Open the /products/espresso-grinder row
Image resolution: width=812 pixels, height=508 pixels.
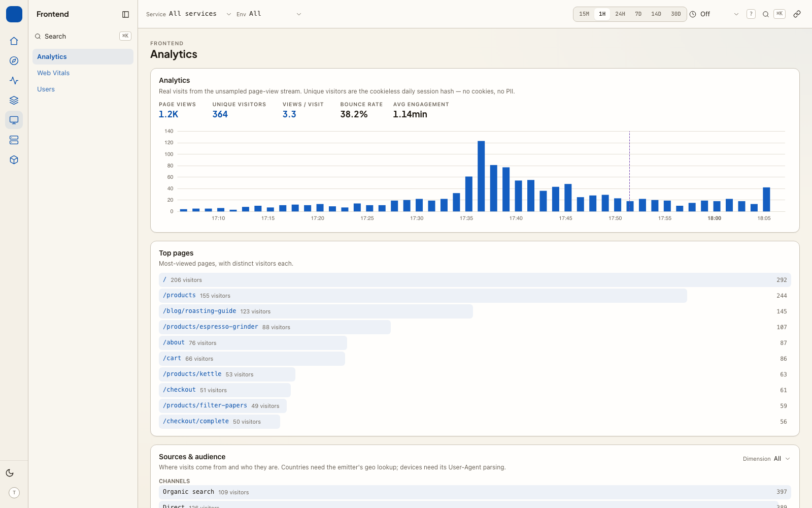[475, 327]
